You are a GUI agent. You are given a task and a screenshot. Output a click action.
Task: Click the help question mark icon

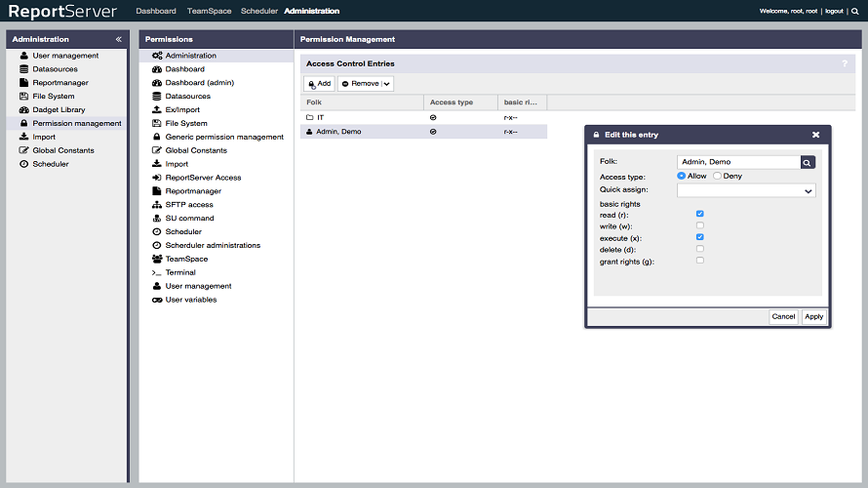pos(845,63)
